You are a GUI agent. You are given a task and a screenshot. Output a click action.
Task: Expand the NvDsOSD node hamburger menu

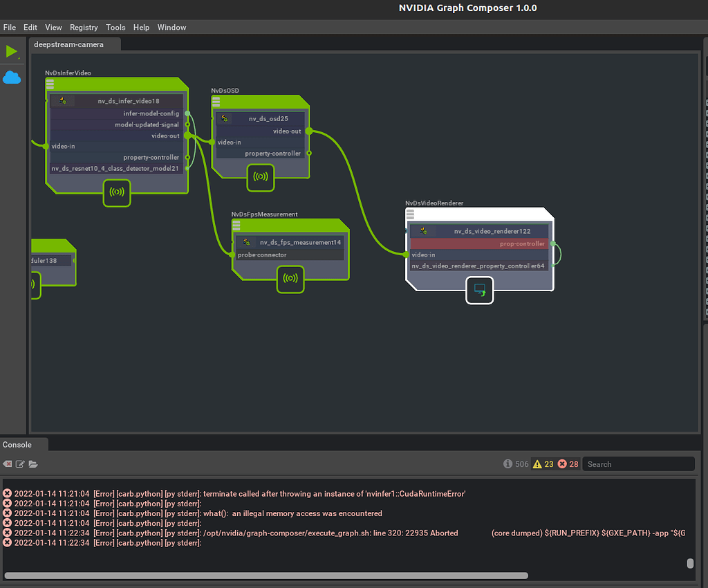[216, 101]
